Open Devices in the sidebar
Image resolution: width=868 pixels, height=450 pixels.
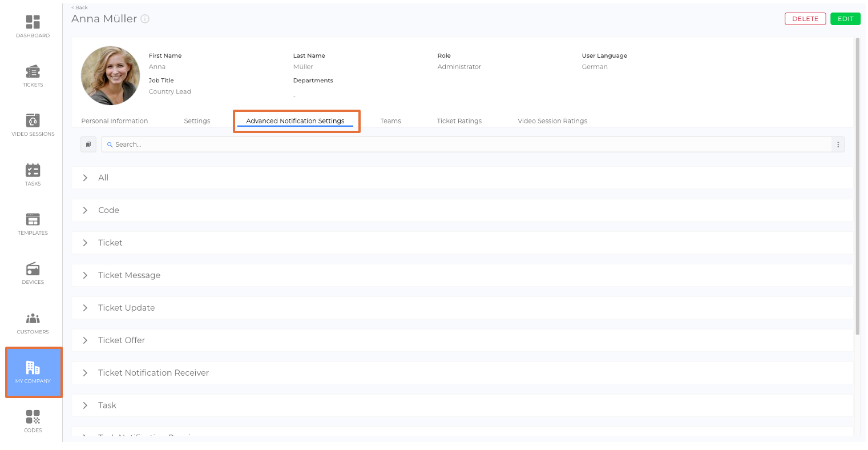33,273
